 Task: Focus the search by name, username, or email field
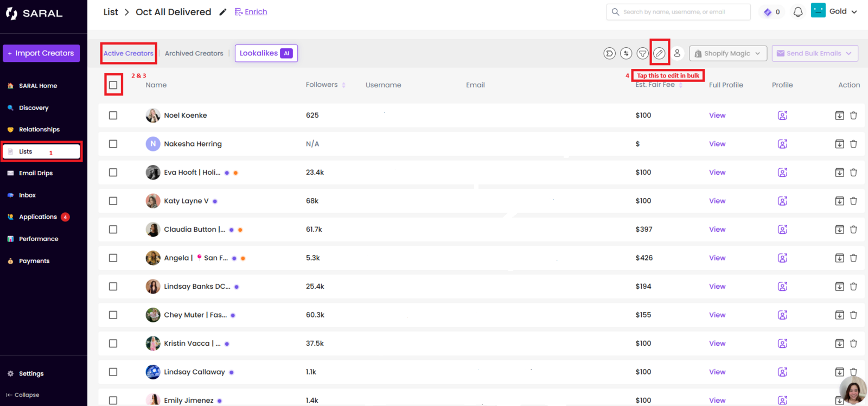[678, 12]
